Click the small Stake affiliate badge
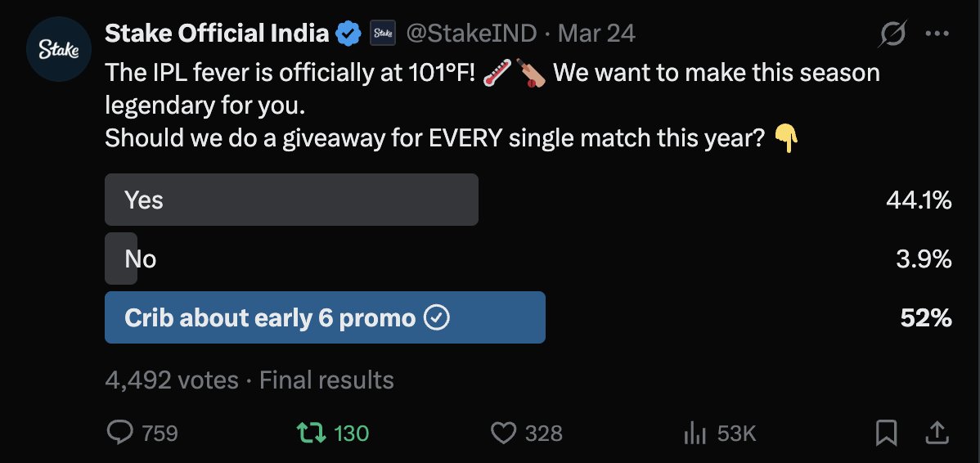Screen dimensions: 980x463 coord(383,33)
